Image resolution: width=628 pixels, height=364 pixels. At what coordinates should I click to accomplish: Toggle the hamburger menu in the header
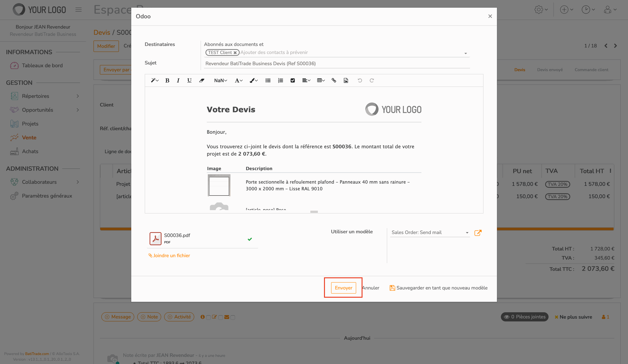point(78,10)
